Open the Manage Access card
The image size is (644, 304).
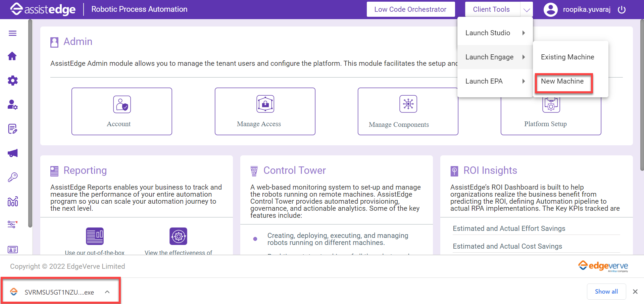click(265, 111)
